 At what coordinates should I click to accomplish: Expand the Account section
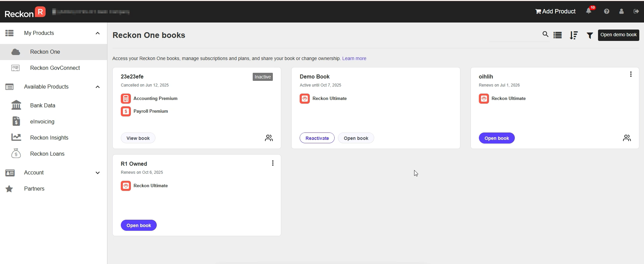click(x=98, y=173)
